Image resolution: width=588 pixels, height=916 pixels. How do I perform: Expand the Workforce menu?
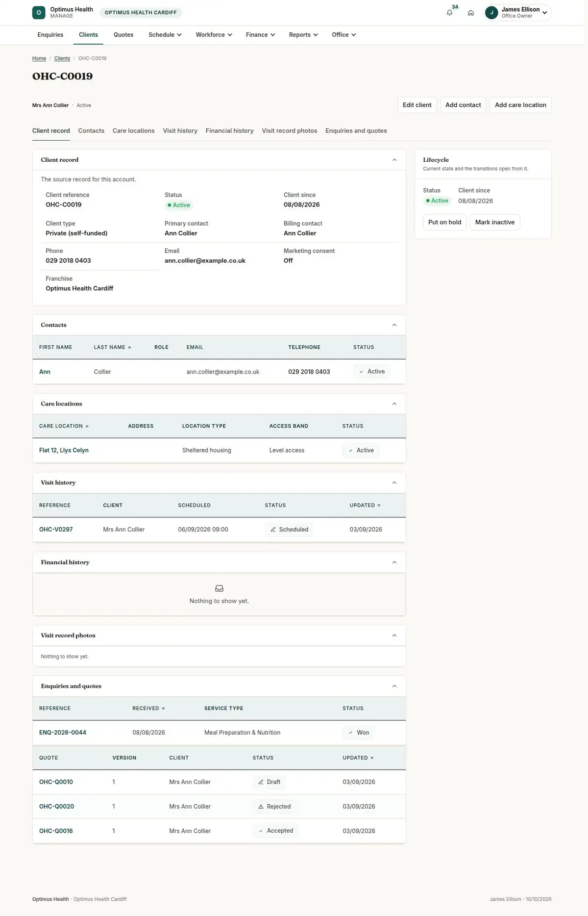tap(214, 35)
